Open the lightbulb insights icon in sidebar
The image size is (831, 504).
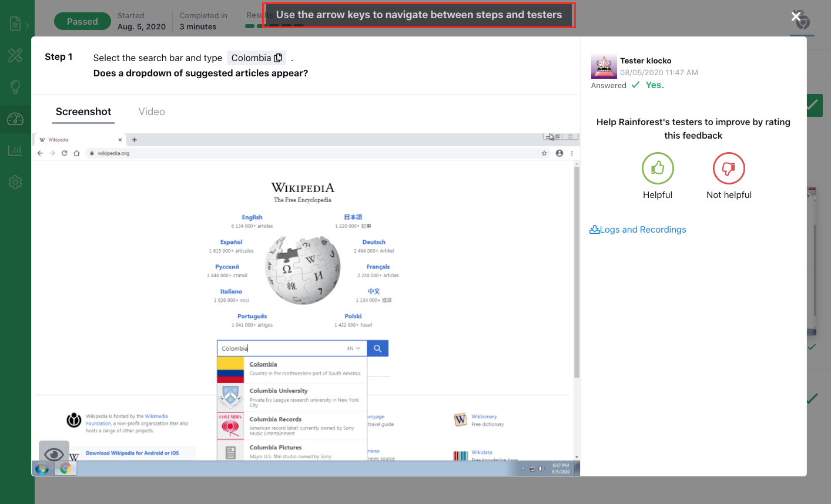tap(15, 87)
